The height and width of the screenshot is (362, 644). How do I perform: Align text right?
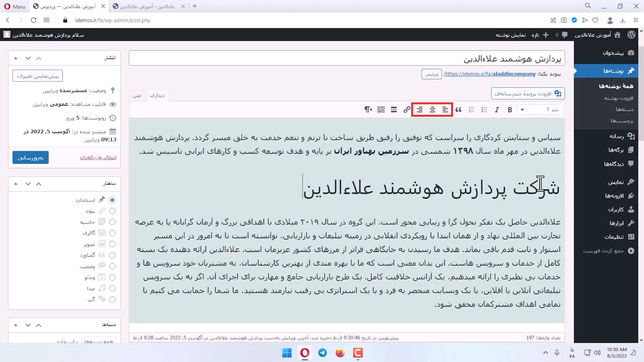coord(419,110)
